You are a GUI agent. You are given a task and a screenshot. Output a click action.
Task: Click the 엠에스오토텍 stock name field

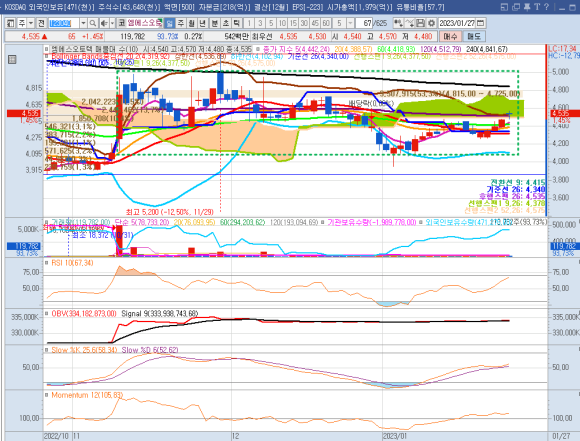(x=145, y=23)
